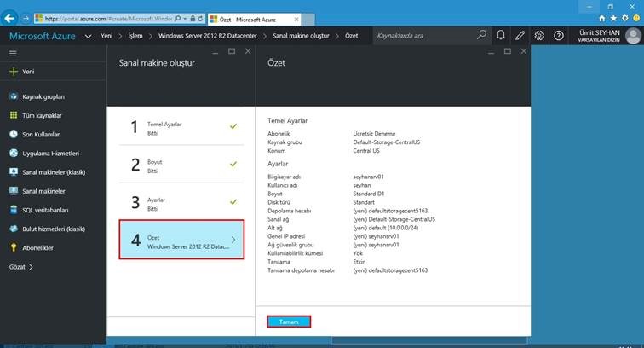Click the Central US location value
Viewport: 644px width, 348px height.
click(366, 151)
